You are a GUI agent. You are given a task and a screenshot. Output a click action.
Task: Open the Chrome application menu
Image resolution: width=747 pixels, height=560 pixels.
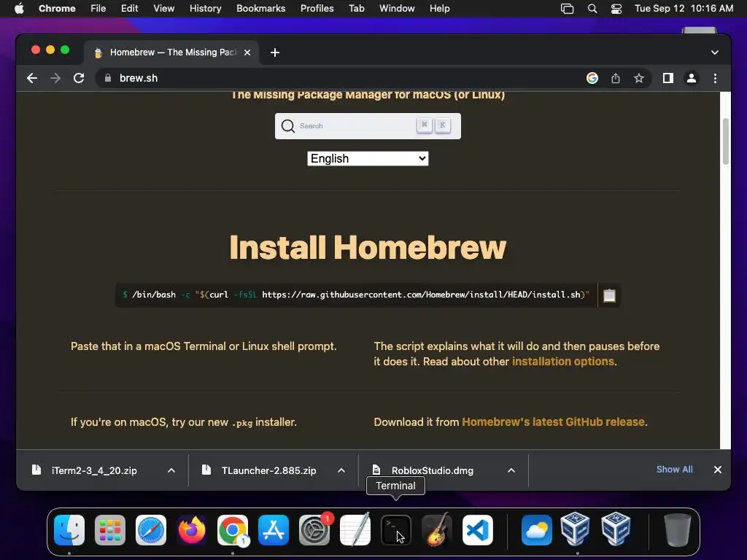(57, 9)
